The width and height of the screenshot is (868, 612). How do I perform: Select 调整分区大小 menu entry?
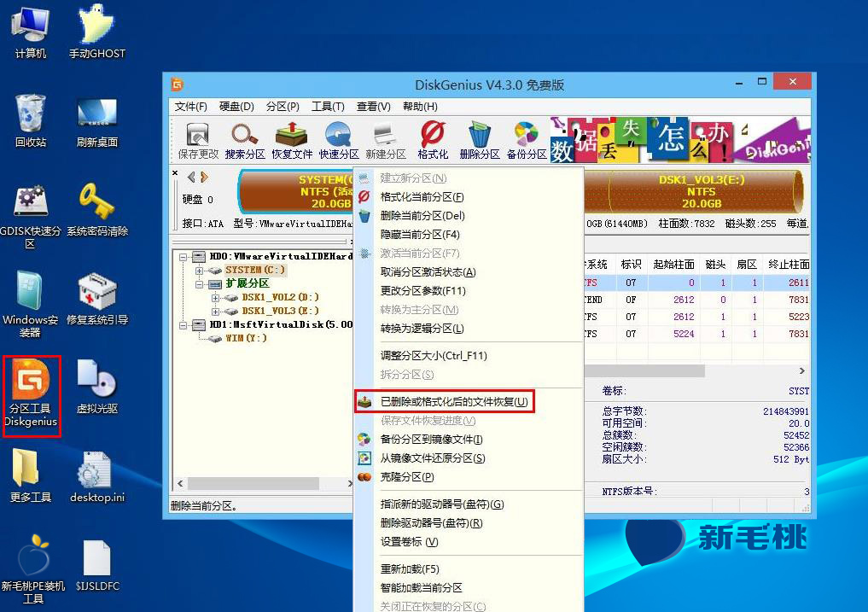point(434,356)
